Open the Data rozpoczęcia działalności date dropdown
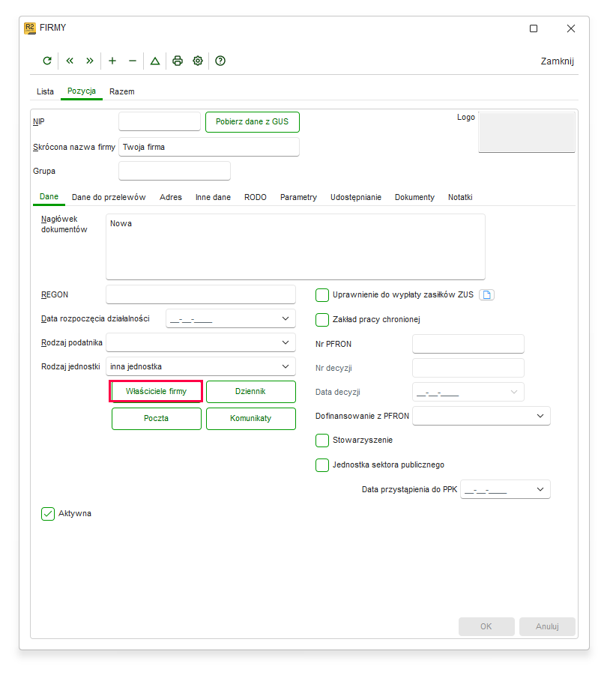The height and width of the screenshot is (681, 616). 286,319
